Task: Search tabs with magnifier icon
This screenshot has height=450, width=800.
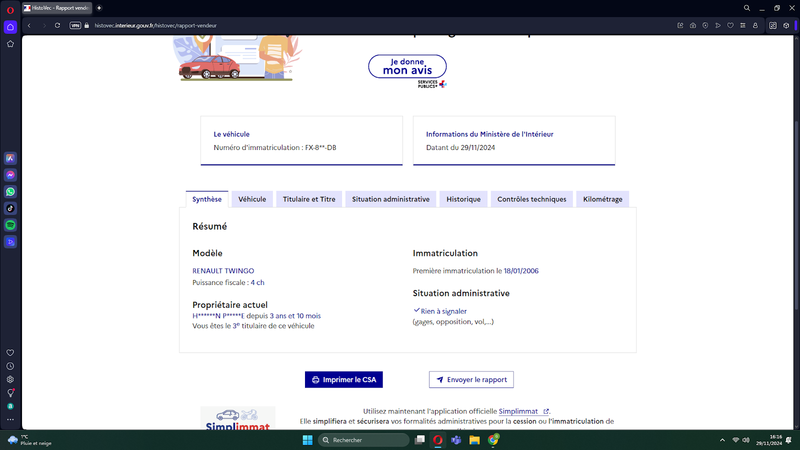Action: (x=747, y=8)
